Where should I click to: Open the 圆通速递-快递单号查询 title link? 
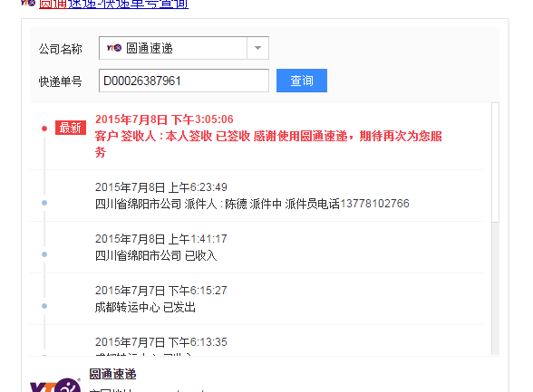click(x=113, y=4)
